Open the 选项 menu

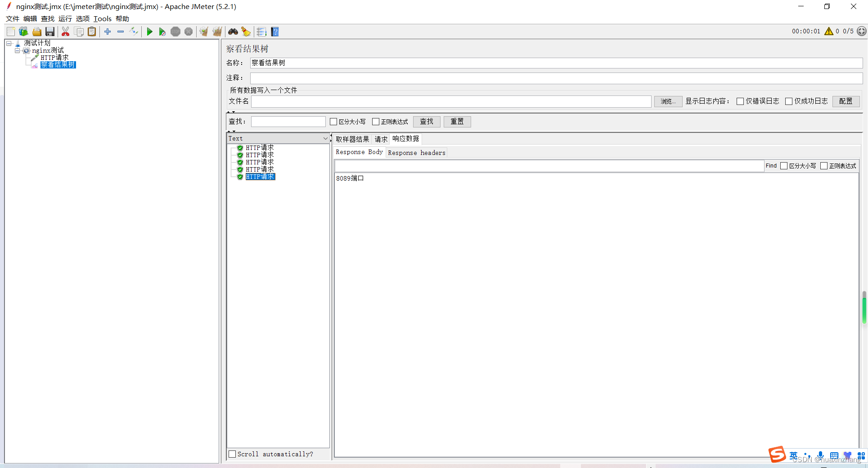(x=83, y=18)
